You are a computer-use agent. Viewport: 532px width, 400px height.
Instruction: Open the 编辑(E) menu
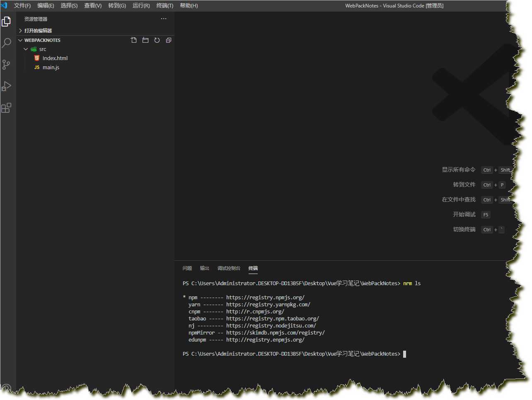(46, 5)
